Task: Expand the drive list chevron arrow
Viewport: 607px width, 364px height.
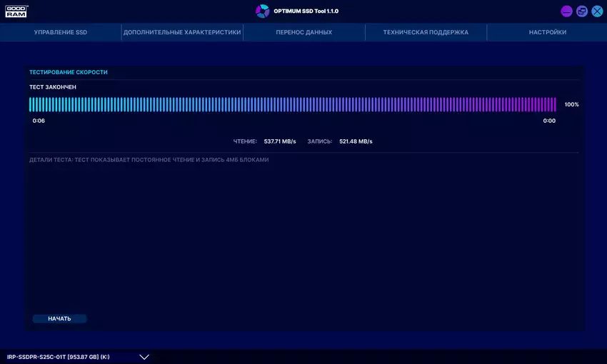Action: [x=144, y=357]
